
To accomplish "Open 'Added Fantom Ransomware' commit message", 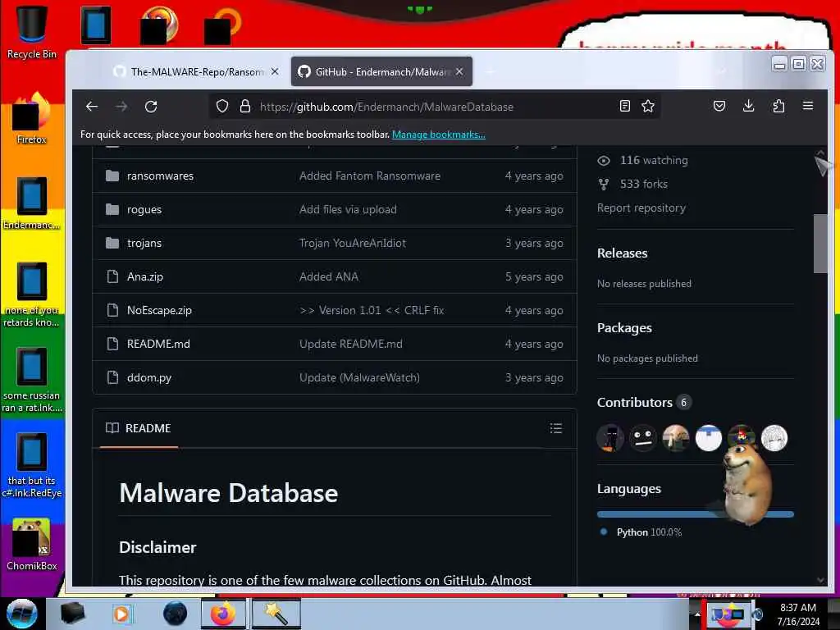I will click(x=370, y=176).
